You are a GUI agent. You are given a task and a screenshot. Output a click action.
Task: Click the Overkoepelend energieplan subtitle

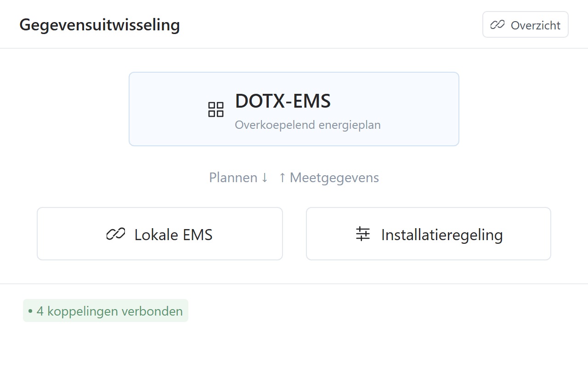308,125
